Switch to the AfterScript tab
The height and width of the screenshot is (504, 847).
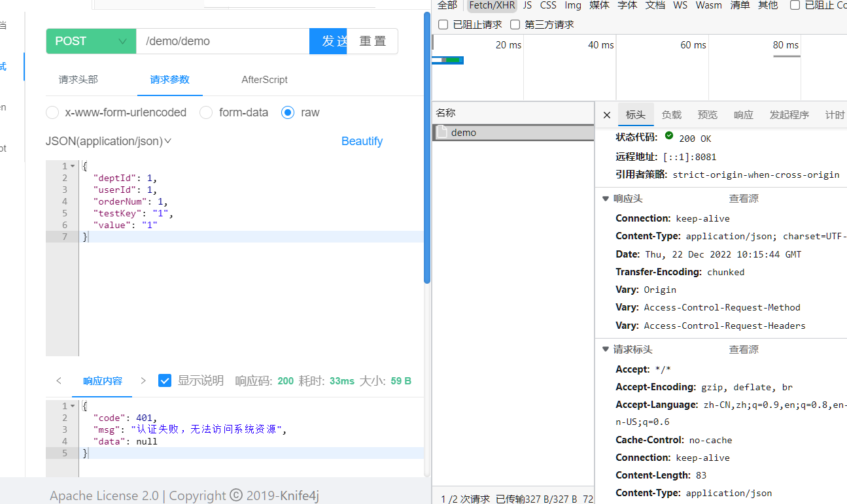264,79
